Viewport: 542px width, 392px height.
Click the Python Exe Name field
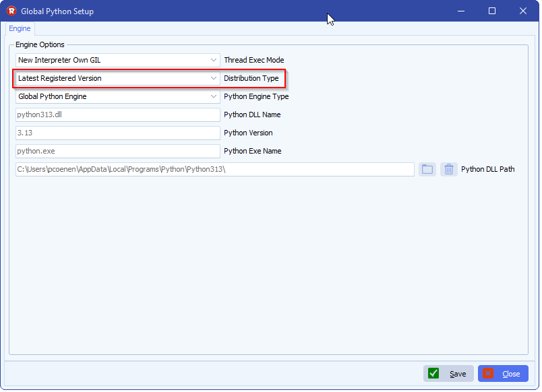tap(117, 152)
